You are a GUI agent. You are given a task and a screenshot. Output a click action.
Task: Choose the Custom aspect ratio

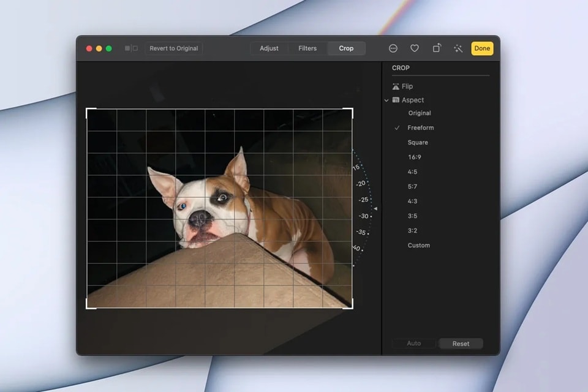point(418,246)
